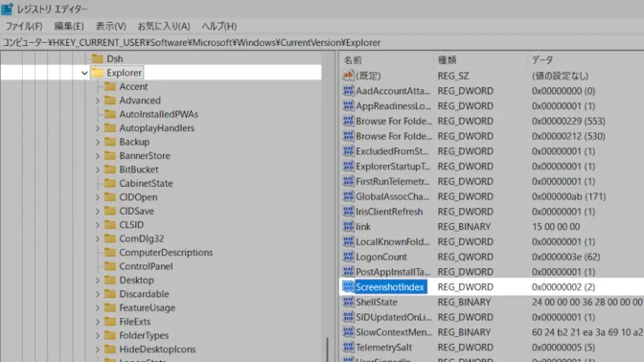Expand the CIDOpen key

point(98,197)
